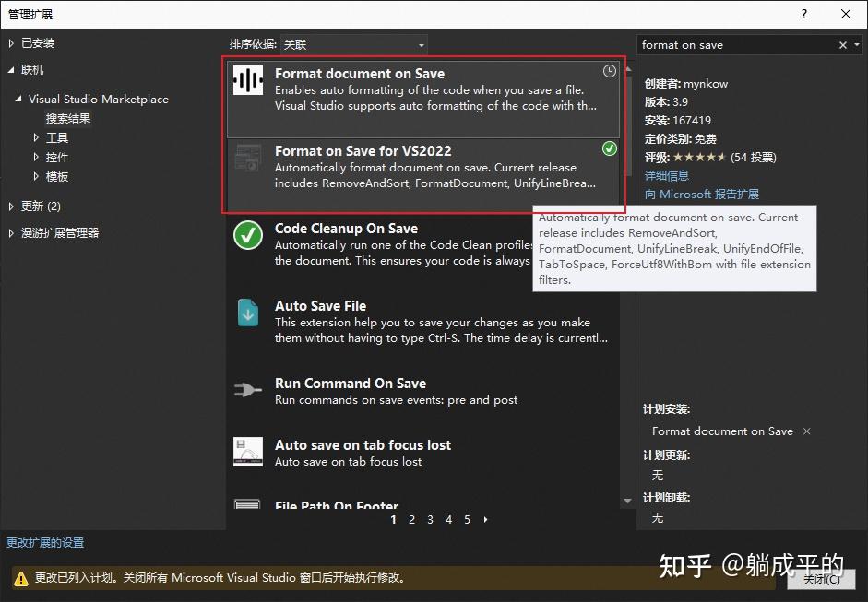This screenshot has width=868, height=602.
Task: Expand the 模板 category
Action: 36,176
